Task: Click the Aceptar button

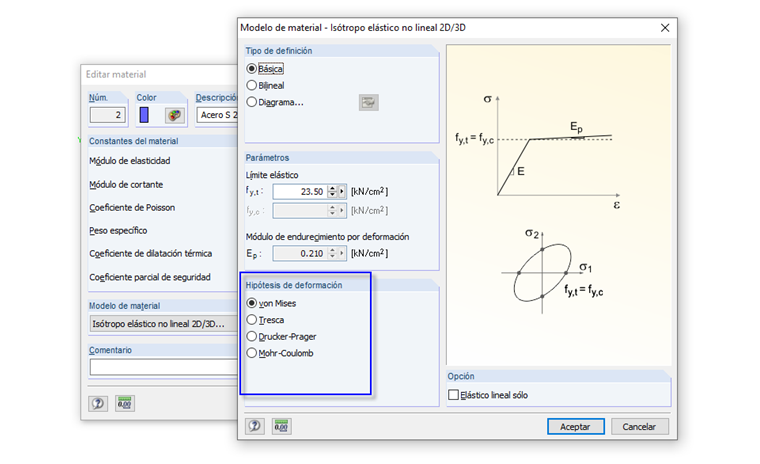Action: click(576, 427)
